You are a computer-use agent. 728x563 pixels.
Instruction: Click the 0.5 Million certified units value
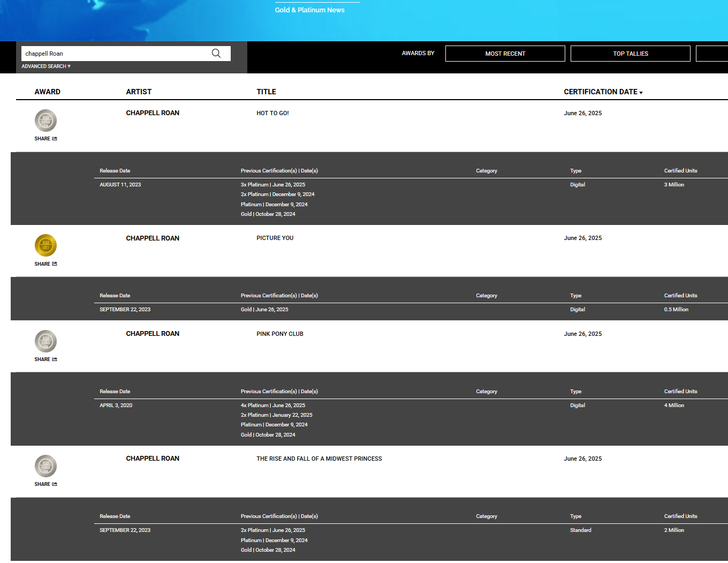676,310
